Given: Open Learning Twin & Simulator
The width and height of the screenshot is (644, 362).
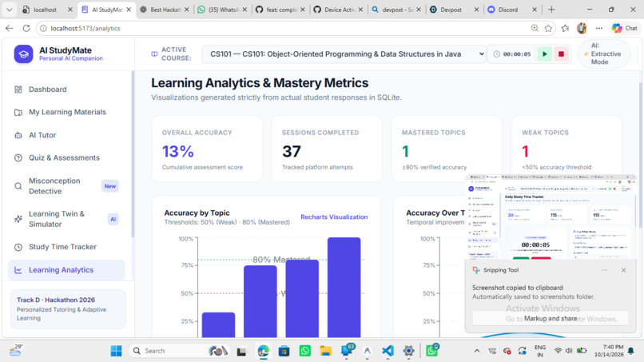Looking at the screenshot, I should [66, 219].
